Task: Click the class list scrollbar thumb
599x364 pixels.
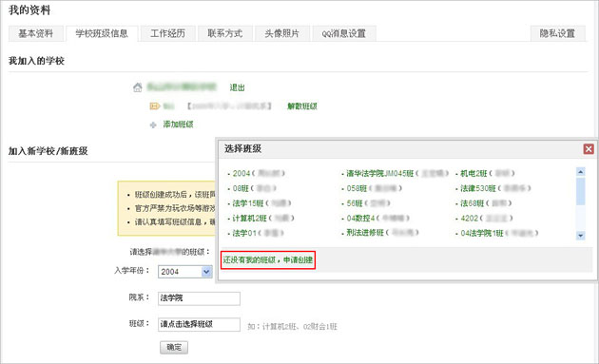Action: point(580,191)
